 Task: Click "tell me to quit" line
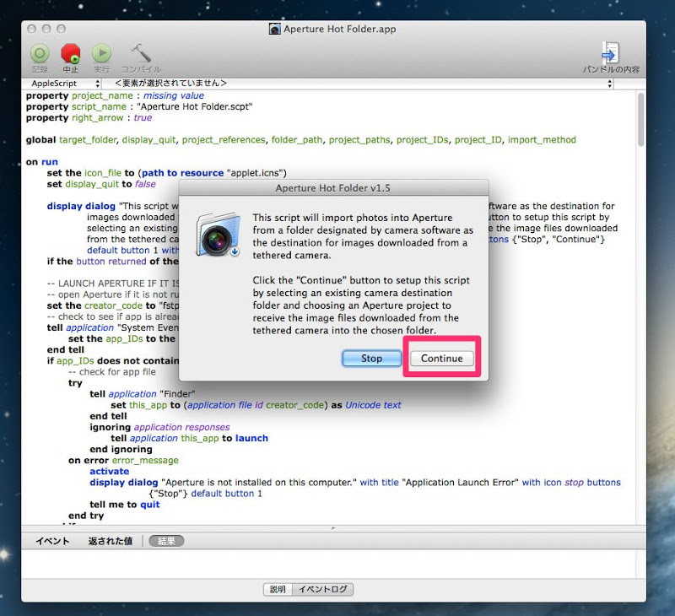(x=124, y=505)
